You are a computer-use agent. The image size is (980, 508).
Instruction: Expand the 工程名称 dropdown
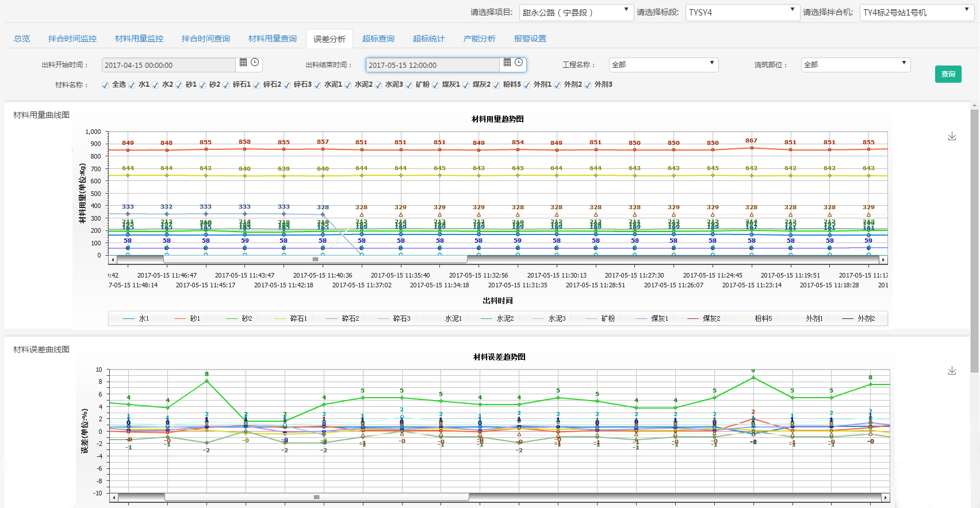[x=663, y=65]
